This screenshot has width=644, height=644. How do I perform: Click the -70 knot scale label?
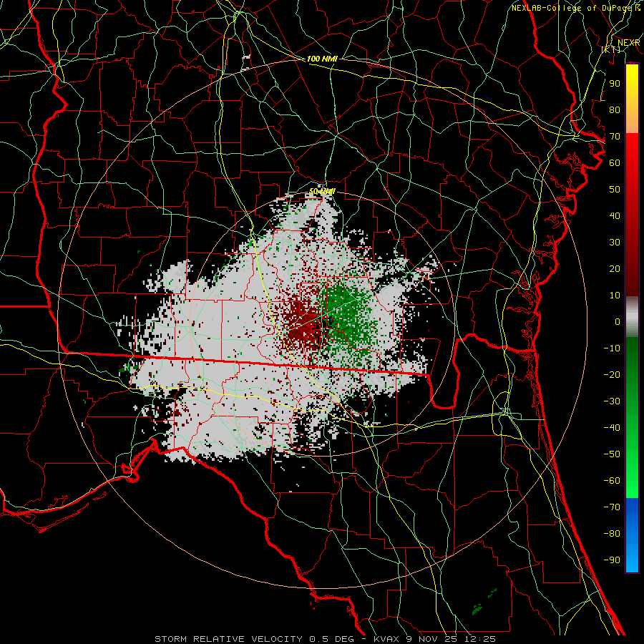tap(612, 507)
